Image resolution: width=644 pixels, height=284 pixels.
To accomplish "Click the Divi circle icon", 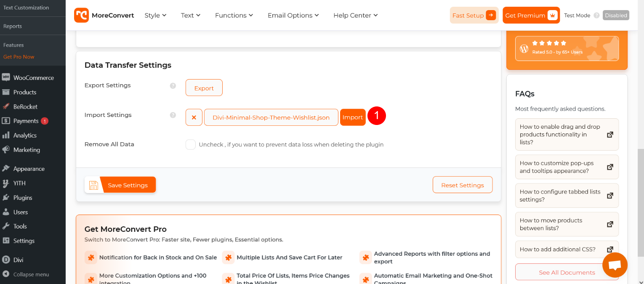I will [6, 260].
